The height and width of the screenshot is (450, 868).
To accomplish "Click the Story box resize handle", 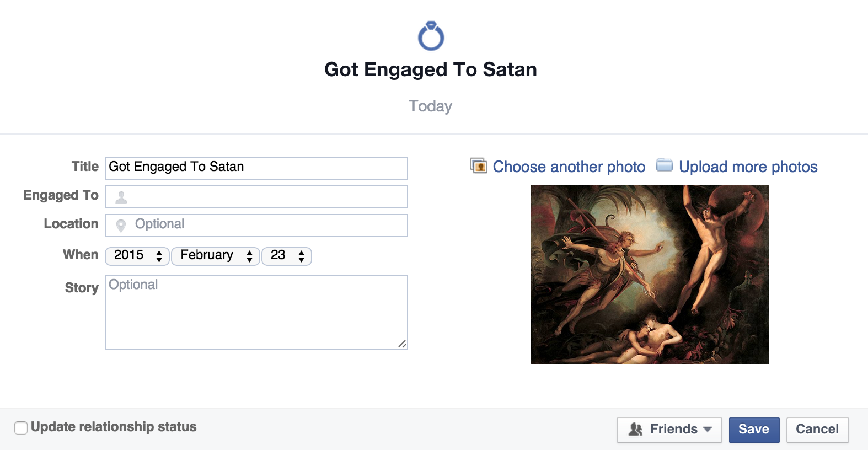I will point(403,344).
